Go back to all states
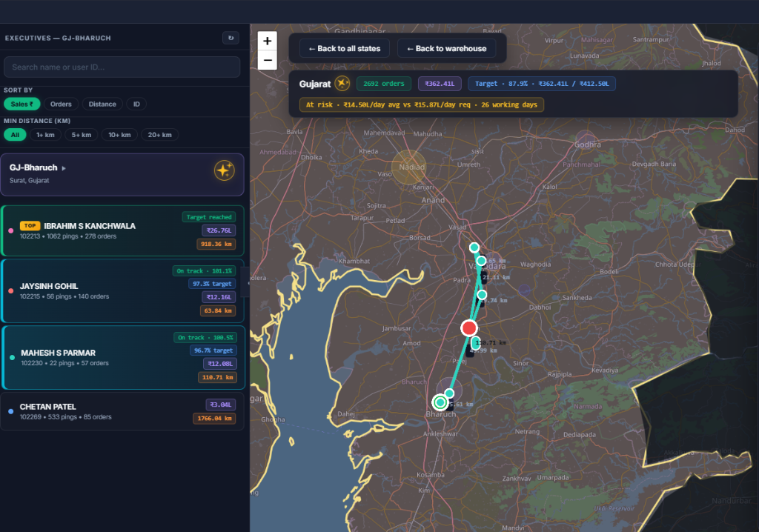The width and height of the screenshot is (759, 532). tap(345, 48)
